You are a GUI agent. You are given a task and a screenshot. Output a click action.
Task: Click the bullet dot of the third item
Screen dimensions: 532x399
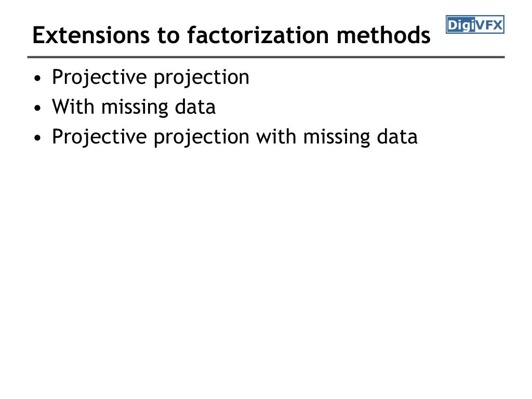37,138
